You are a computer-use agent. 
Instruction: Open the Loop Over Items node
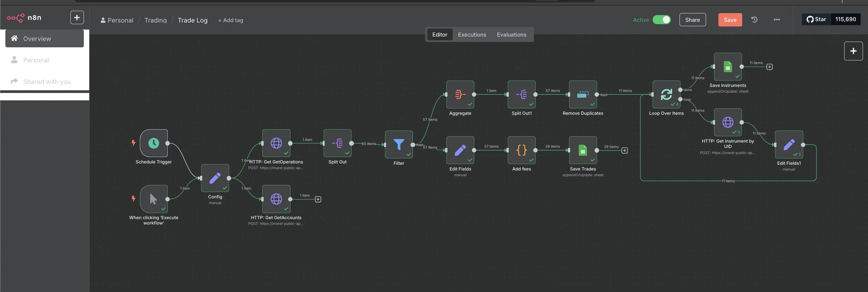[x=666, y=94]
